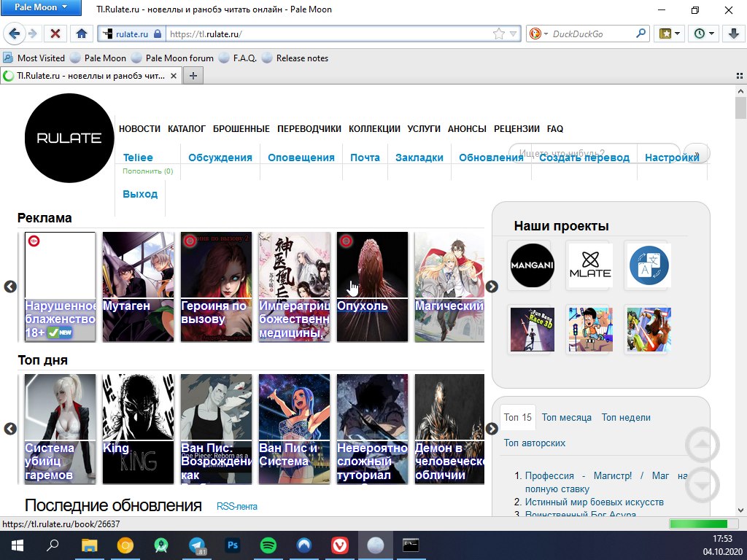
Task: Go back with the browser back arrow
Action: click(15, 34)
